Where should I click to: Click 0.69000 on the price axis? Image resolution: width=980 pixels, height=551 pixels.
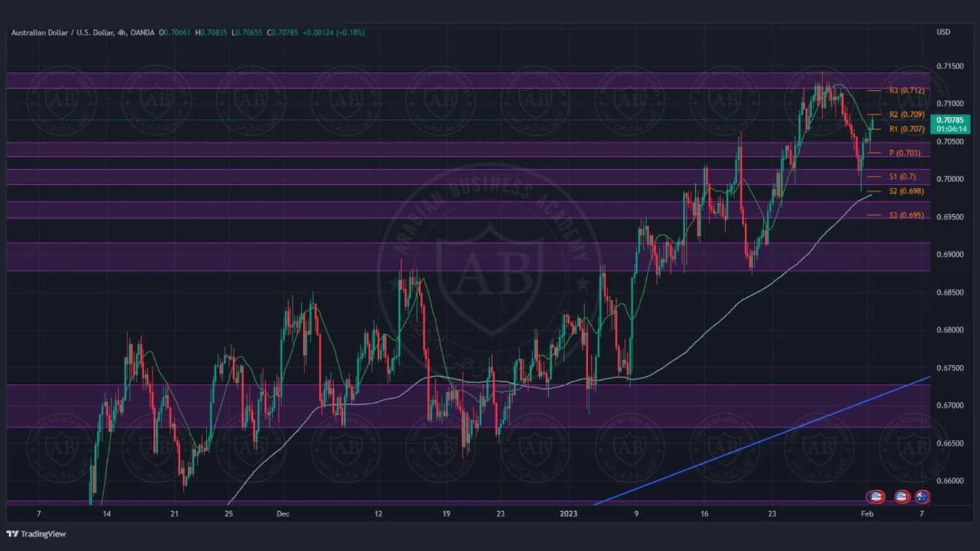pyautogui.click(x=950, y=255)
